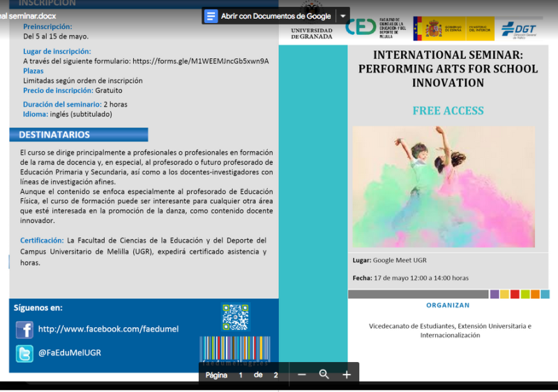Open the facebook.com/faedumel link
The width and height of the screenshot is (558, 392).
pos(108,329)
